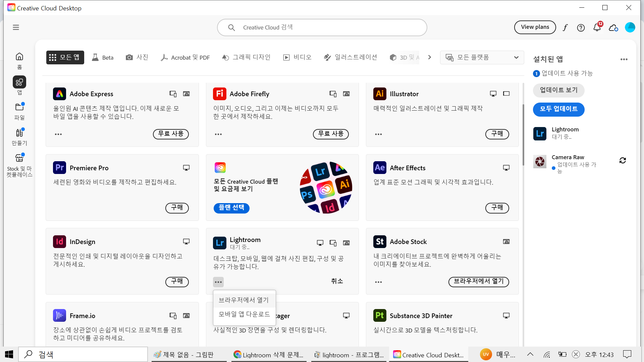The height and width of the screenshot is (362, 644).
Task: Click the blue Update All button
Action: point(558,109)
